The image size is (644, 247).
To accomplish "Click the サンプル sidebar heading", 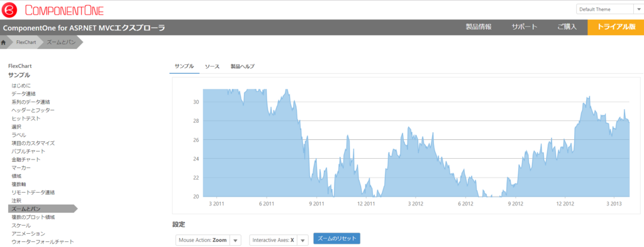I will click(x=19, y=75).
